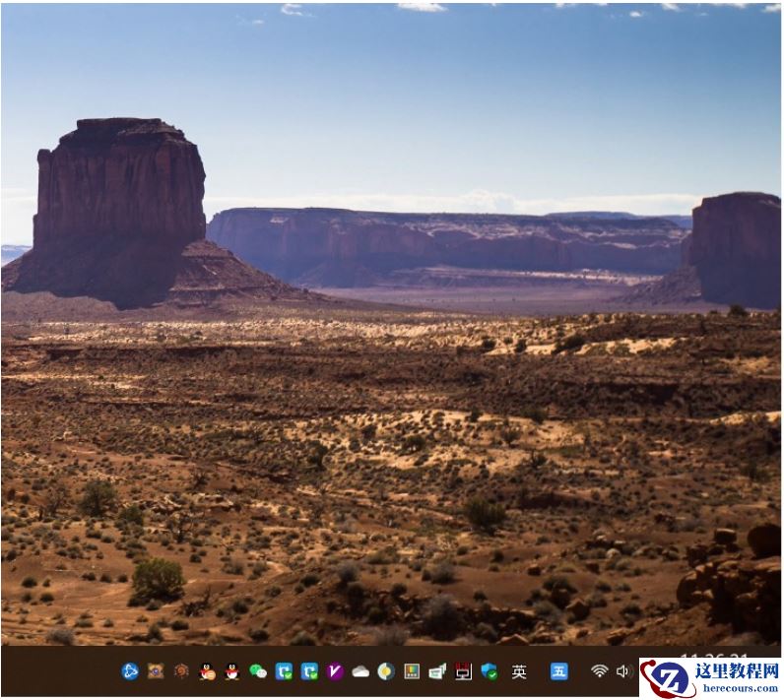Open the QQ penguin icon without a badge

click(232, 671)
